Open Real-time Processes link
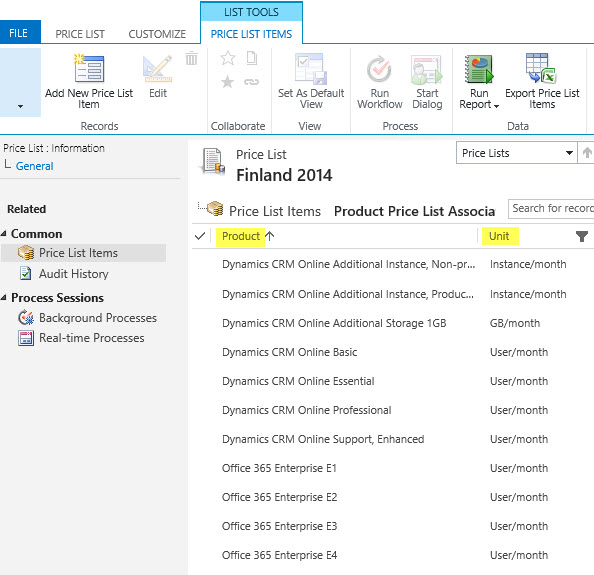 92,338
